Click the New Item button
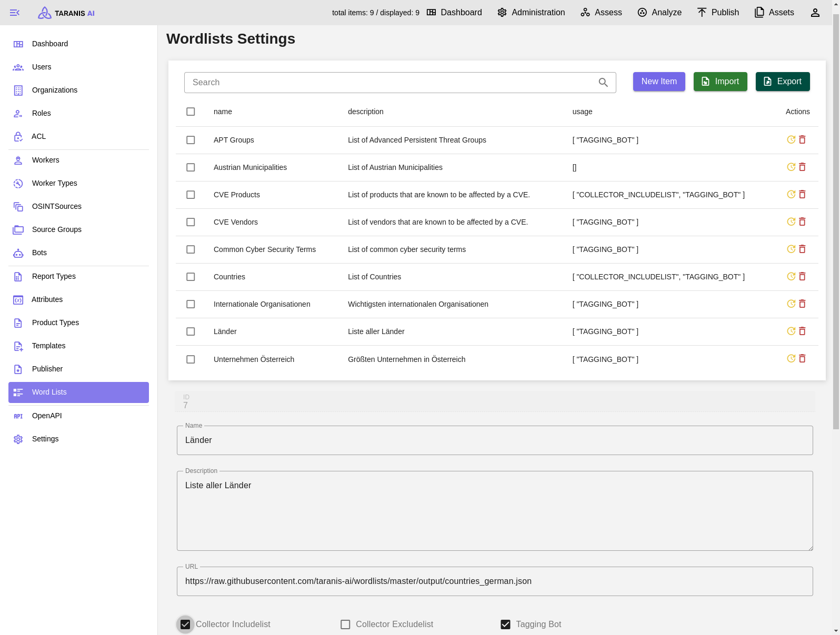The height and width of the screenshot is (635, 840). [x=659, y=82]
